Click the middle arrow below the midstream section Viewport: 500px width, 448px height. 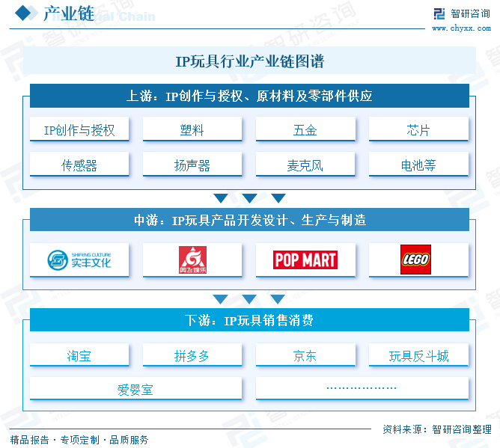coord(249,299)
